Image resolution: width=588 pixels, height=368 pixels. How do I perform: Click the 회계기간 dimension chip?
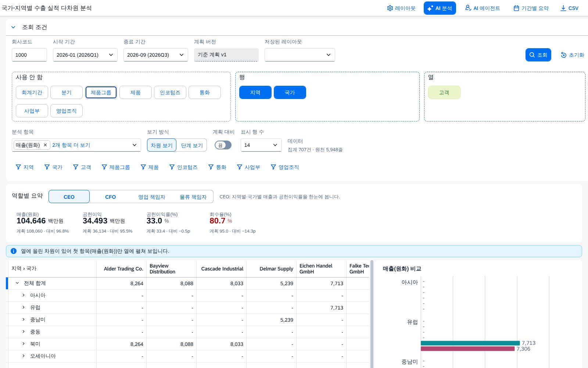tap(32, 92)
